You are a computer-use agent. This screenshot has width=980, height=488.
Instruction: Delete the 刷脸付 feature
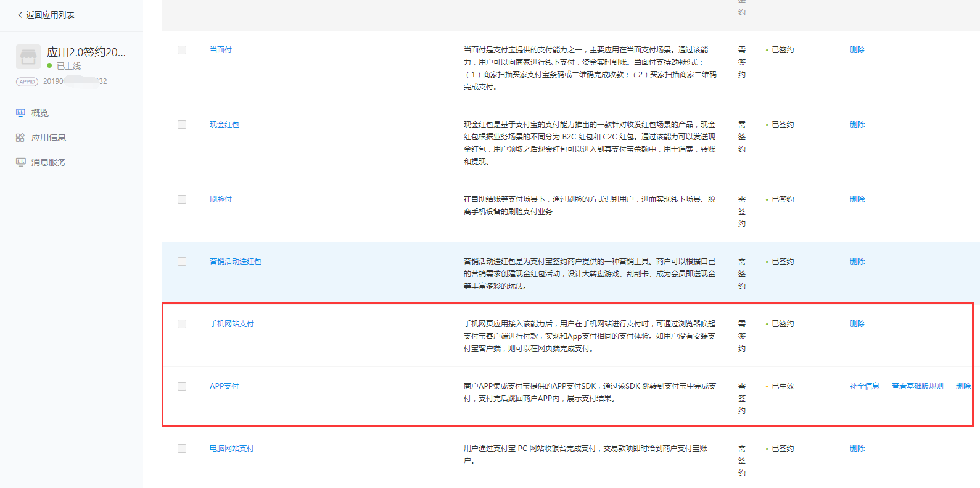pos(857,199)
